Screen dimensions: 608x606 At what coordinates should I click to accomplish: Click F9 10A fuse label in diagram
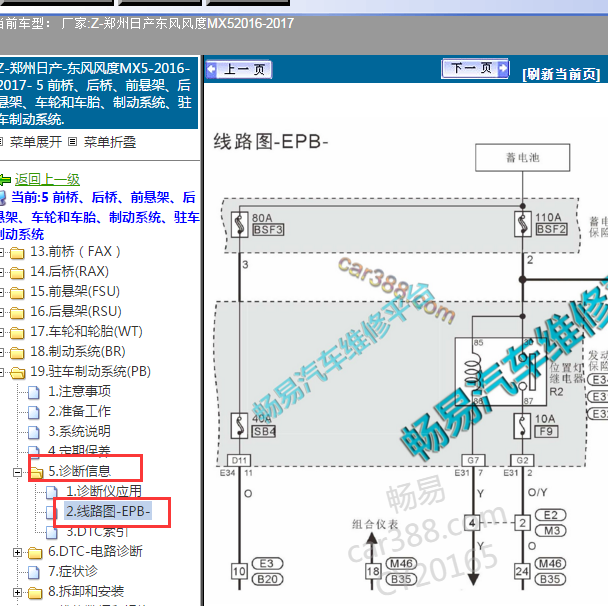coord(546,431)
